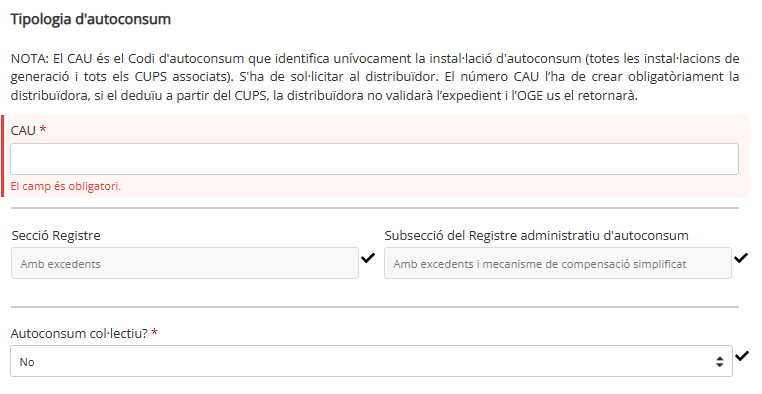Image resolution: width=762 pixels, height=394 pixels.
Task: Click the checkmark beside Secció Registre field
Action: (368, 257)
